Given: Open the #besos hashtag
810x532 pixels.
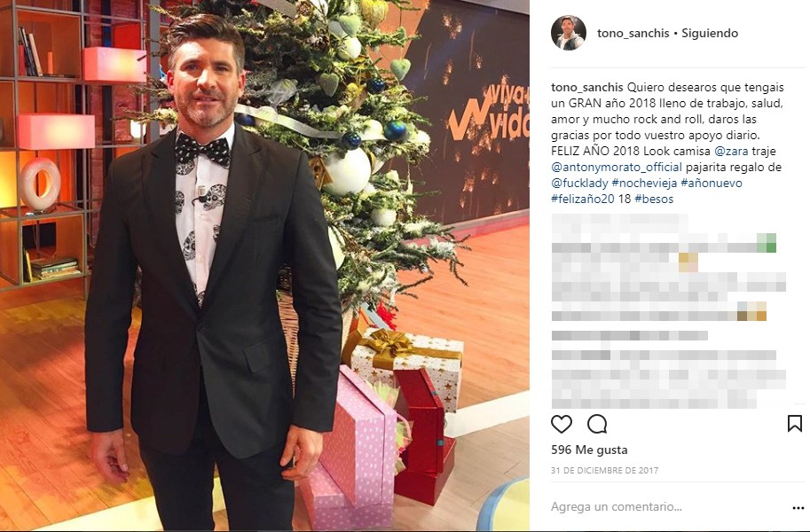Looking at the screenshot, I should tap(654, 199).
